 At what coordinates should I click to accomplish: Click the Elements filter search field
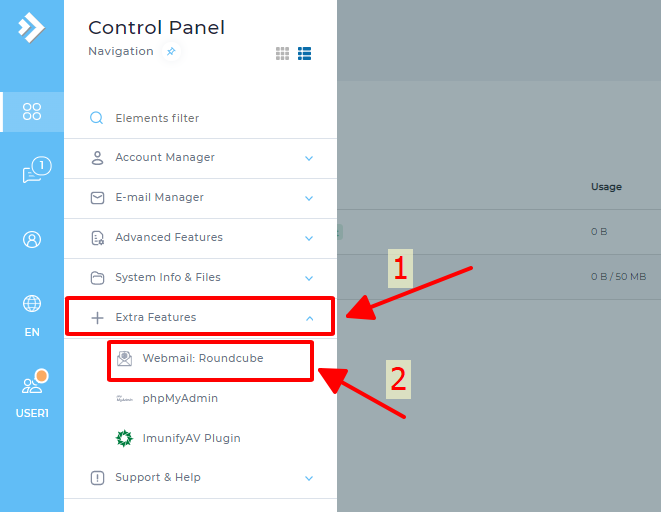pyautogui.click(x=200, y=118)
